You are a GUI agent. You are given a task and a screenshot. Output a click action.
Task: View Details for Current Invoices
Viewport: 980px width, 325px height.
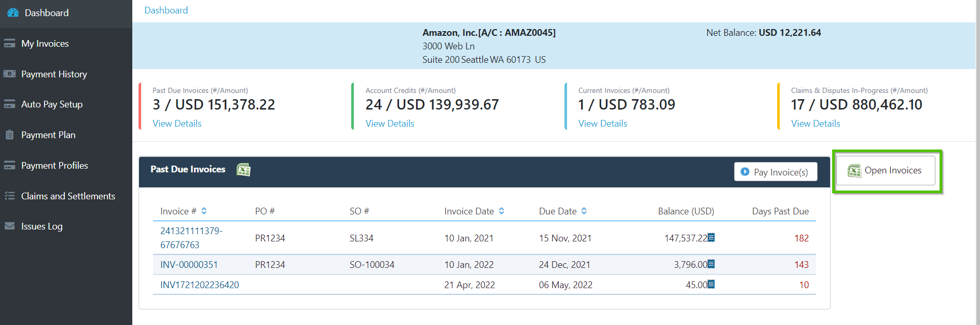click(x=602, y=124)
